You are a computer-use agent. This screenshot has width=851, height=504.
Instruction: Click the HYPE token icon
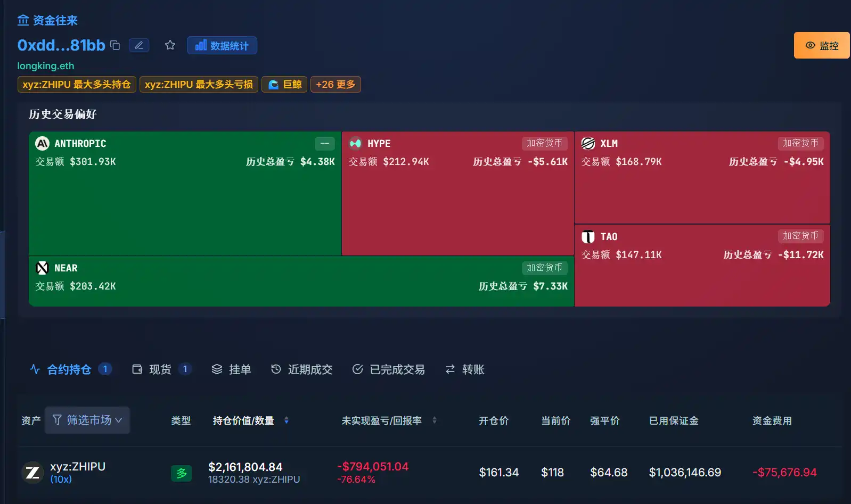[x=355, y=143]
